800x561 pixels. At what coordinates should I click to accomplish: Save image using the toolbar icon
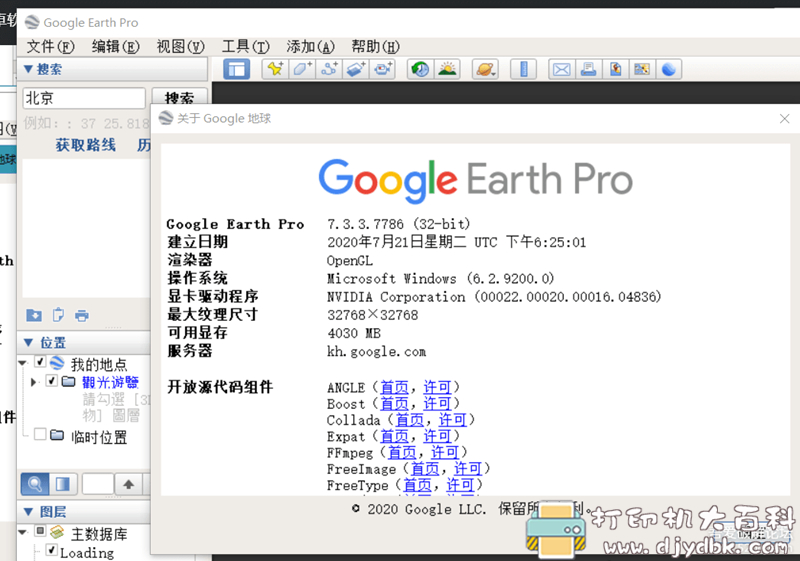coord(615,69)
